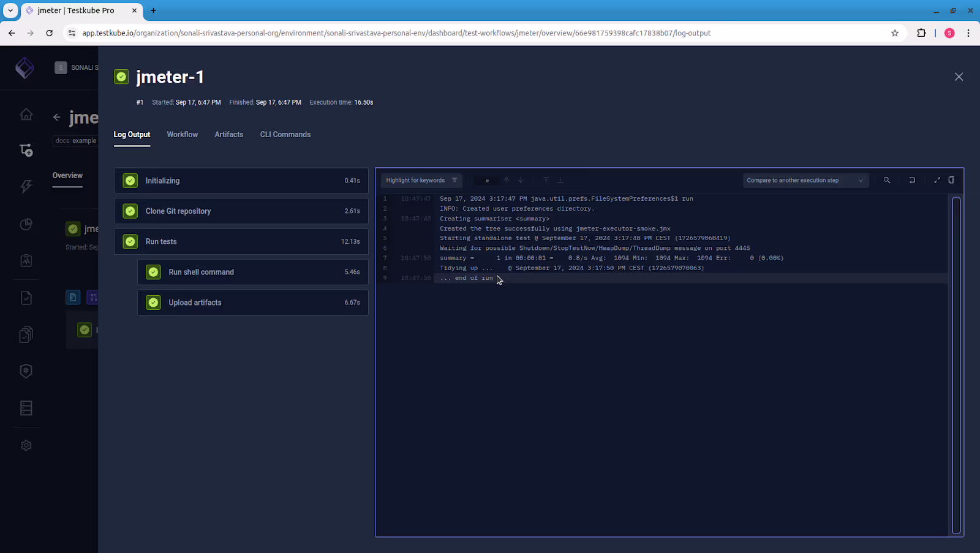980x553 pixels.
Task: Bookmark page with the star icon
Action: point(895,33)
